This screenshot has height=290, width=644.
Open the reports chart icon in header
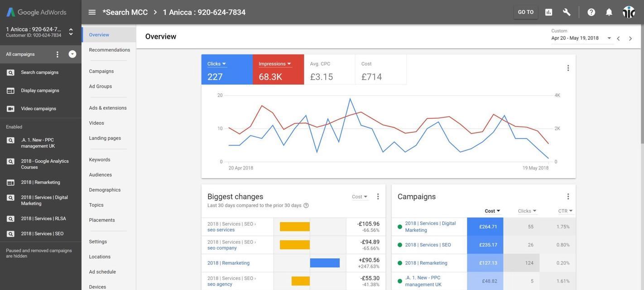point(548,12)
